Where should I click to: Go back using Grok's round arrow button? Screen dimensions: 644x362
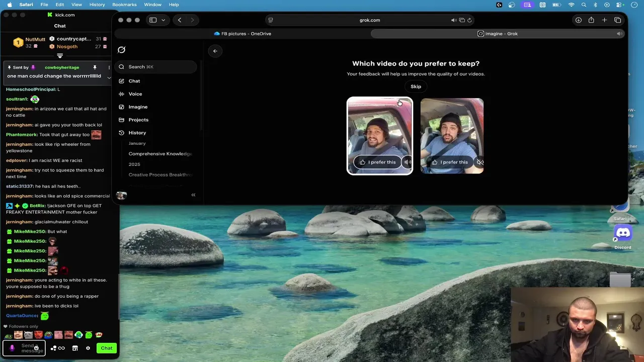[x=215, y=51]
